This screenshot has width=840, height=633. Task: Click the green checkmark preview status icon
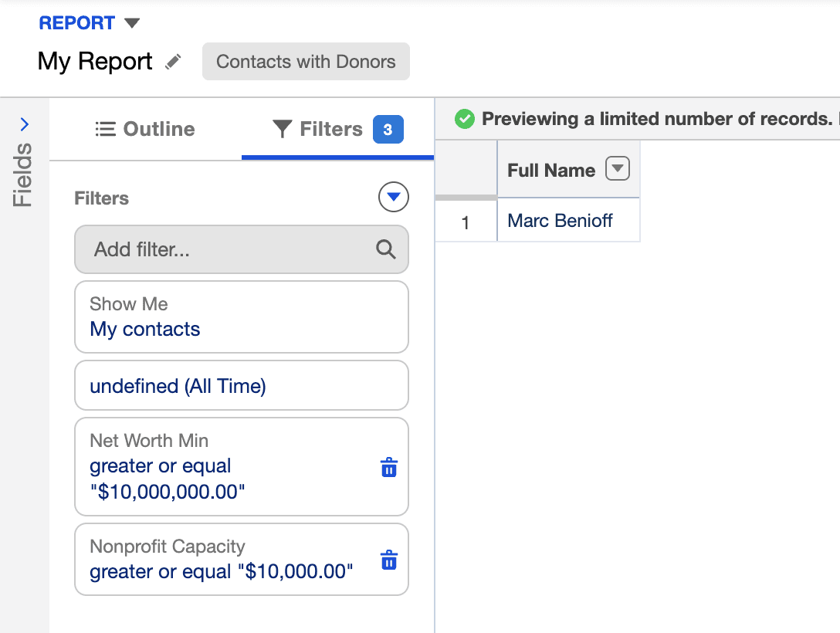tap(464, 119)
